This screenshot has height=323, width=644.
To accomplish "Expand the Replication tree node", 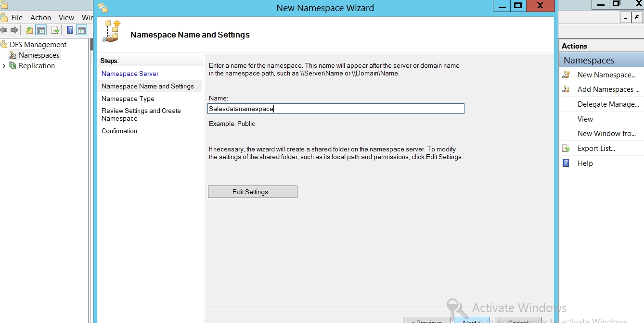I will (x=4, y=66).
